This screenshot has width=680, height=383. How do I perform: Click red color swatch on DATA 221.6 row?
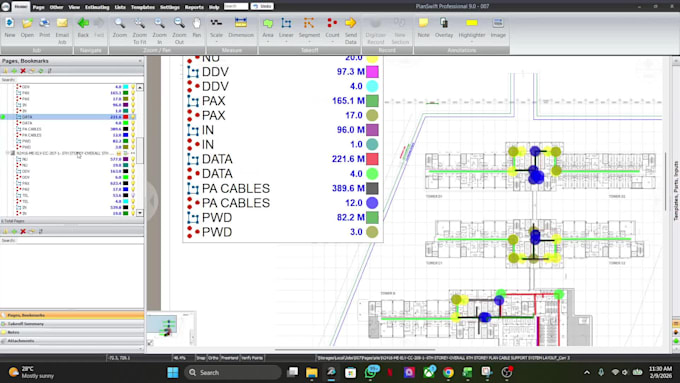click(126, 117)
